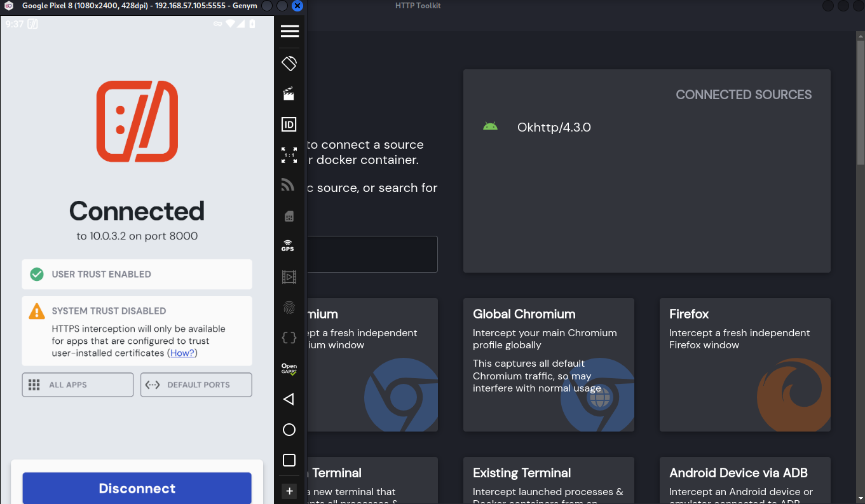
Task: Open the 'How?' link about user certificates
Action: pyautogui.click(x=182, y=353)
